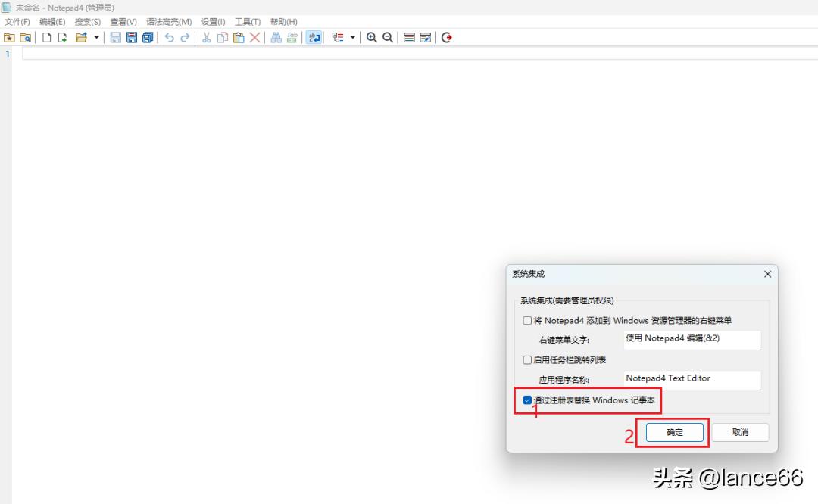Viewport: 818px width, 504px height.
Task: Click the Customize schemes icon
Action: click(x=426, y=38)
